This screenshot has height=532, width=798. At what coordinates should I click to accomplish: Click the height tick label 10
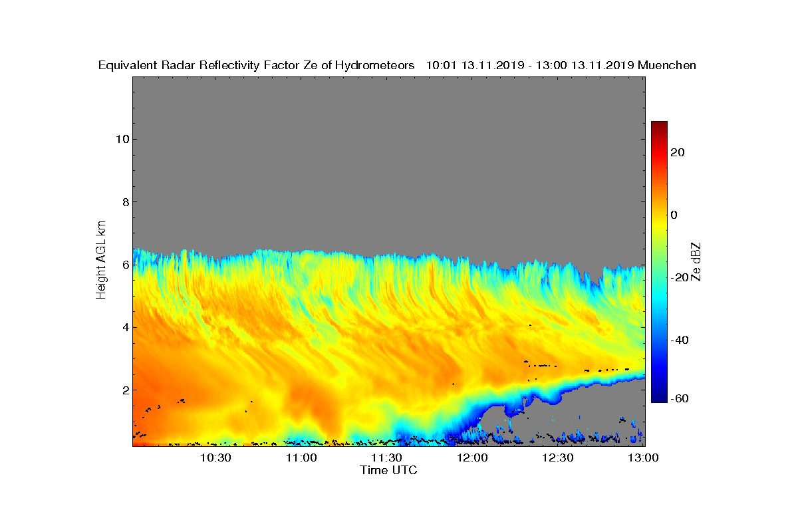(122, 139)
